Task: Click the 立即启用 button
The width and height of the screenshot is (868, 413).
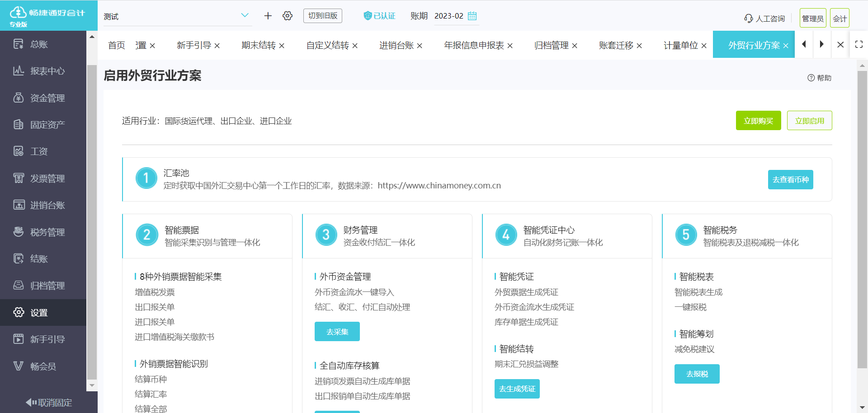Action: (x=810, y=121)
